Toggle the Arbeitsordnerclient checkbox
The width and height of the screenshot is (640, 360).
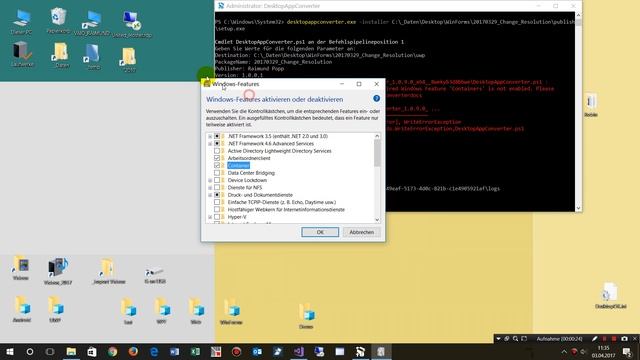217,158
